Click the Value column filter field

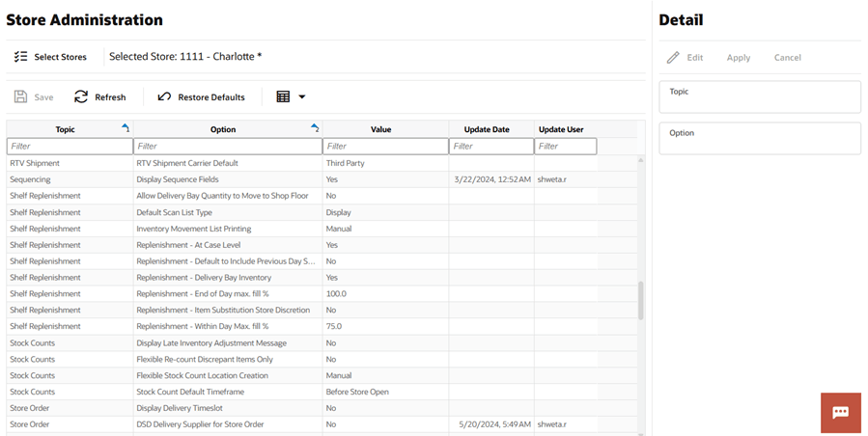[x=386, y=146]
